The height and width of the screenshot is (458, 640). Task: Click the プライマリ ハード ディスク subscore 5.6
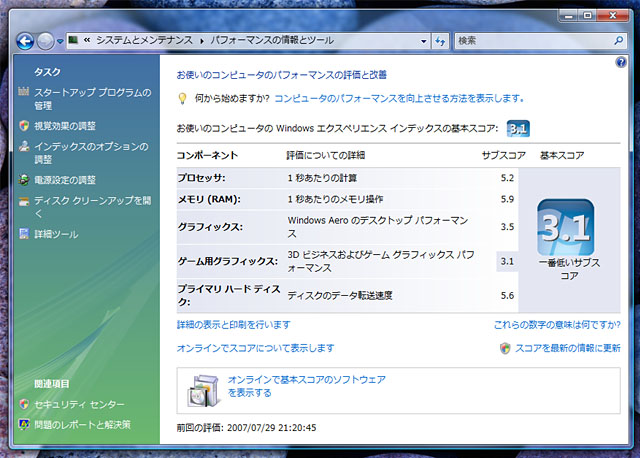click(507, 296)
